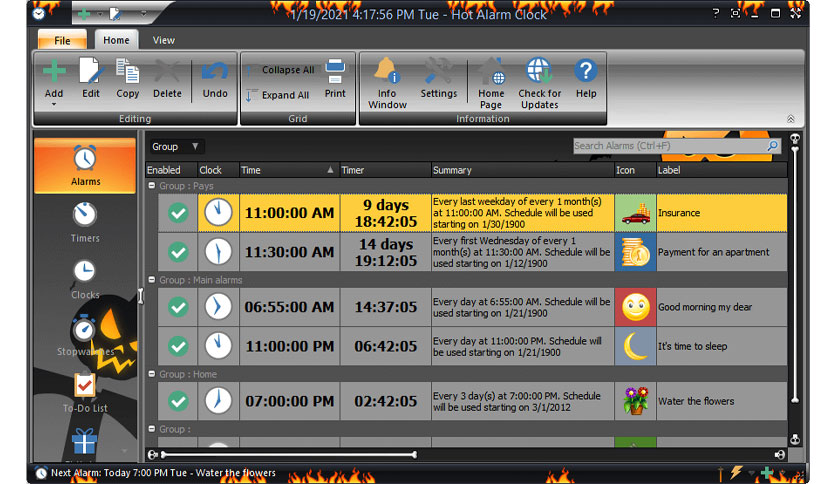
Task: Click the moon icon for sleep alarm
Action: pos(636,346)
